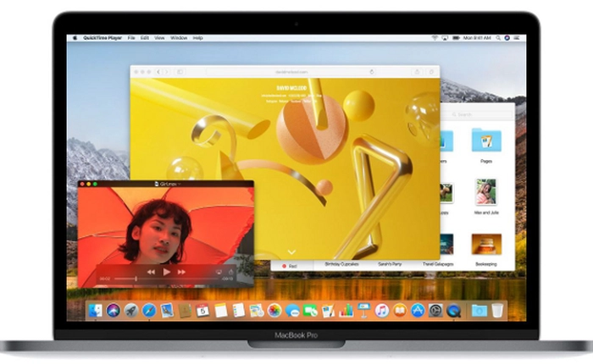Open Keynote podium icon in dock

pyautogui.click(x=363, y=311)
